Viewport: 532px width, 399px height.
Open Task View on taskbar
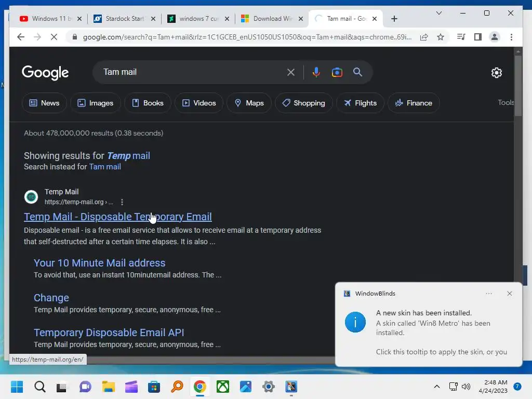coord(62,387)
